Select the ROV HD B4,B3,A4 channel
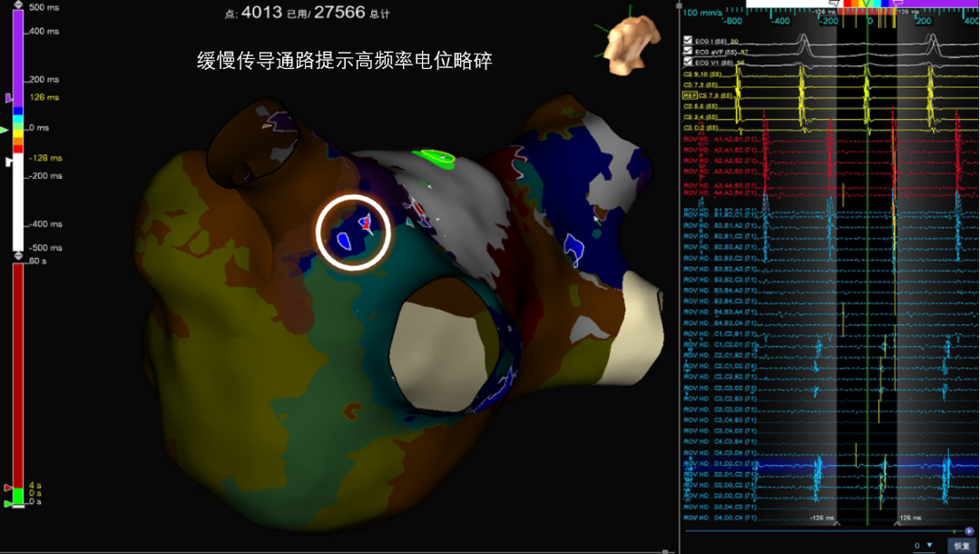The height and width of the screenshot is (554, 980). click(720, 312)
